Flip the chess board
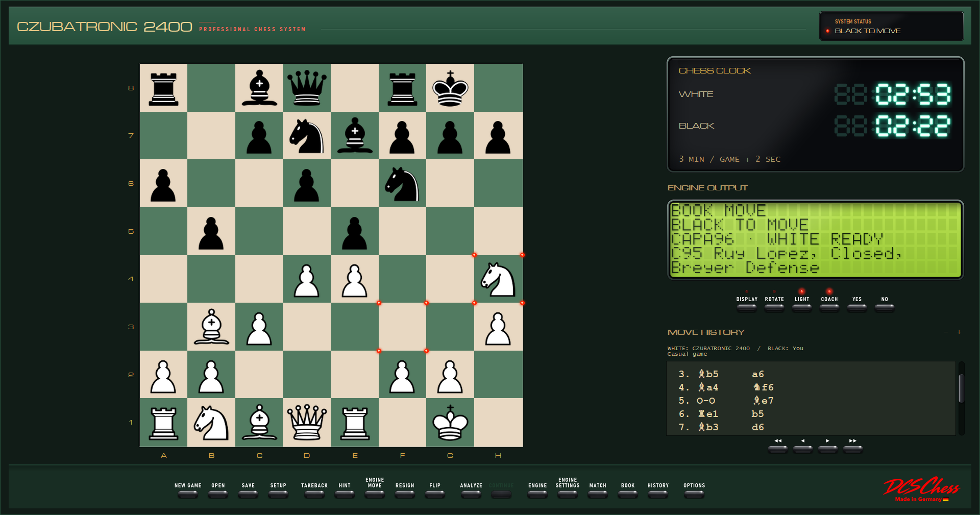980x515 pixels. coord(435,494)
